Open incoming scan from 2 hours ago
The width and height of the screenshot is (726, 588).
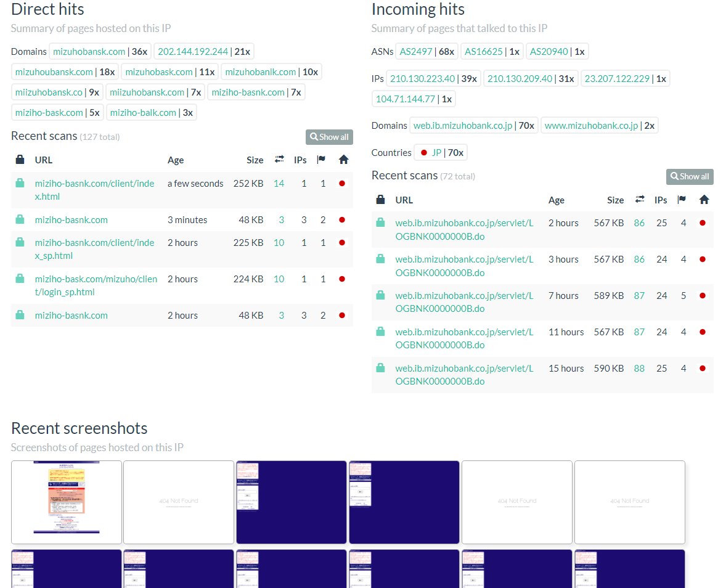click(465, 230)
